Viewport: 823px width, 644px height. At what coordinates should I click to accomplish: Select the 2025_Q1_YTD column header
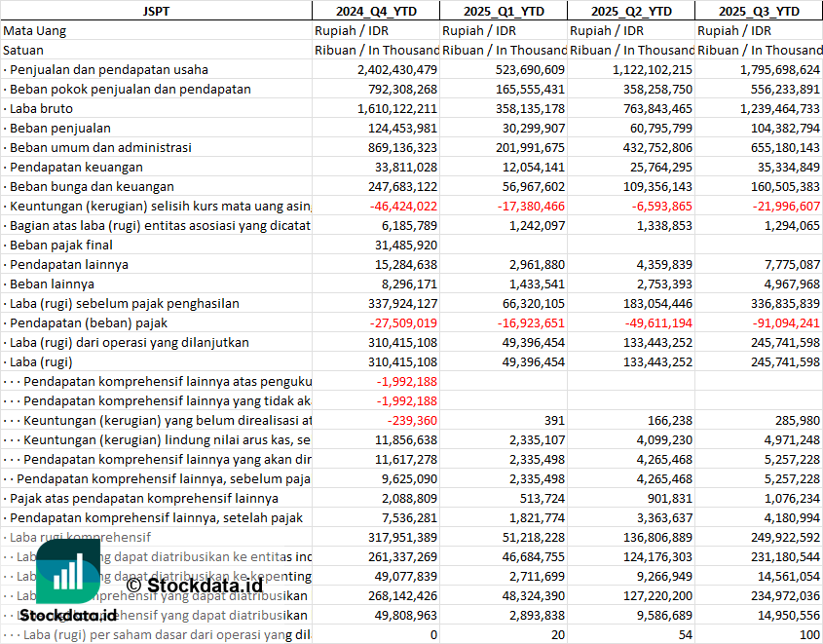[504, 11]
